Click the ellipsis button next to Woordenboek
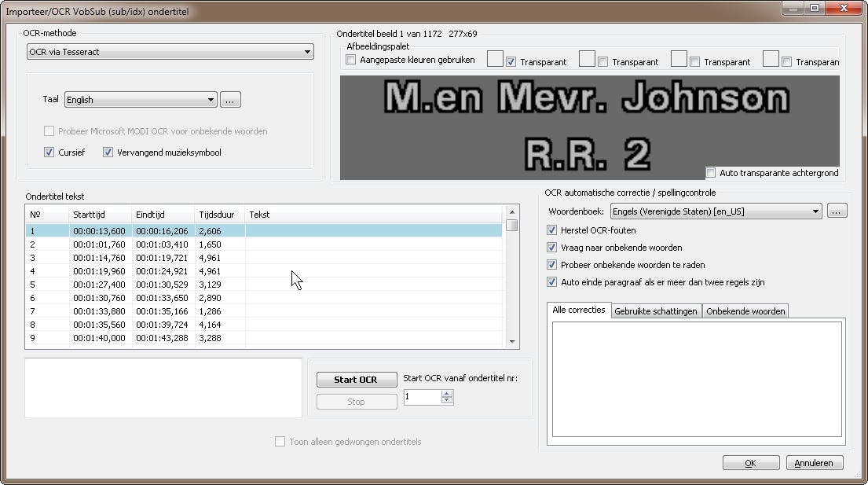Screen dimensions: 868x485 point(837,211)
